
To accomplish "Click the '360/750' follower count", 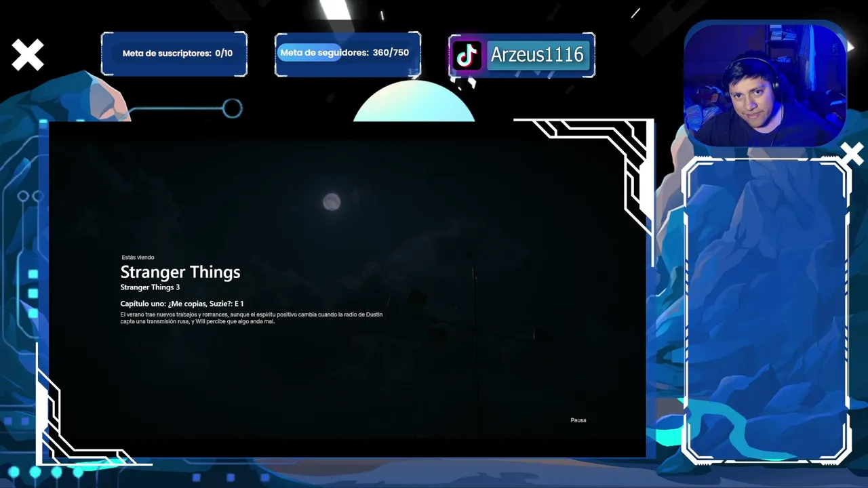I will tap(391, 52).
